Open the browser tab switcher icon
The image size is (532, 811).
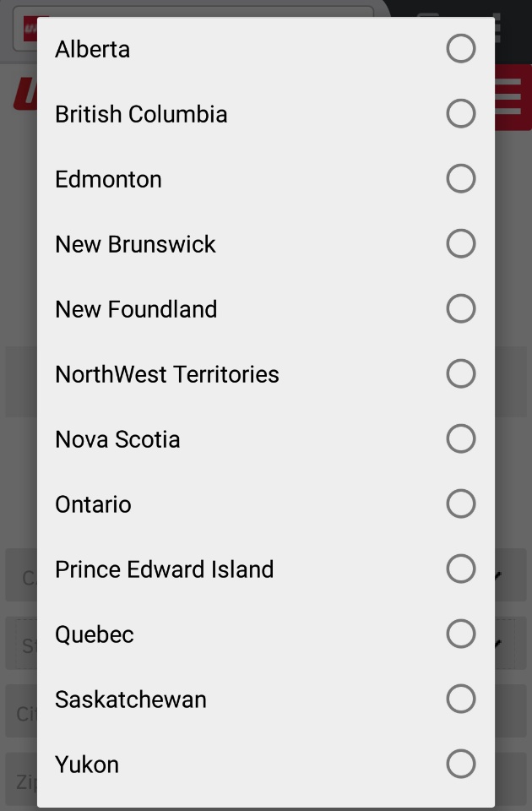tap(429, 25)
